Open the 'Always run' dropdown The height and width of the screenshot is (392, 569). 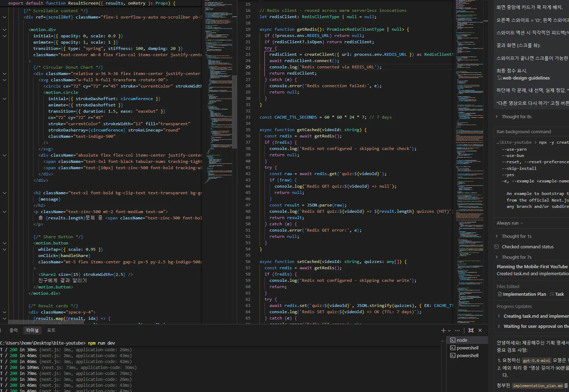[510, 223]
